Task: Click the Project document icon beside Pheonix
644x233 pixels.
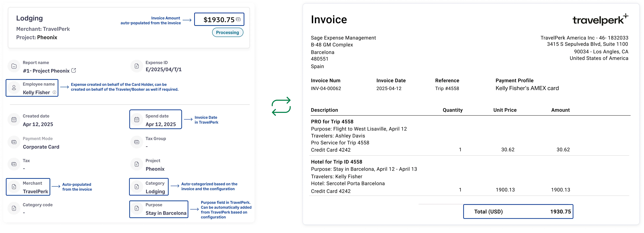Action: click(137, 164)
